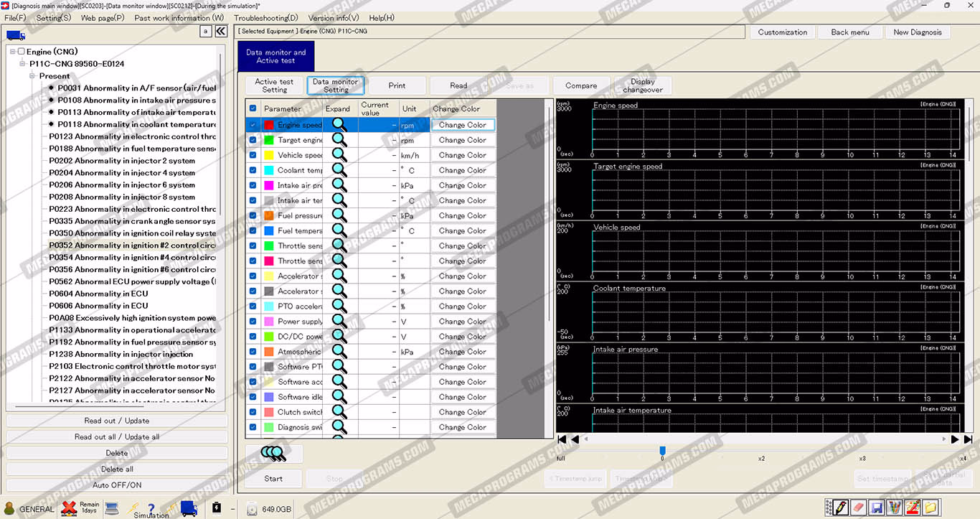The width and height of the screenshot is (980, 519).
Task: Click the yellow Vehicle speed color swatch
Action: click(268, 155)
